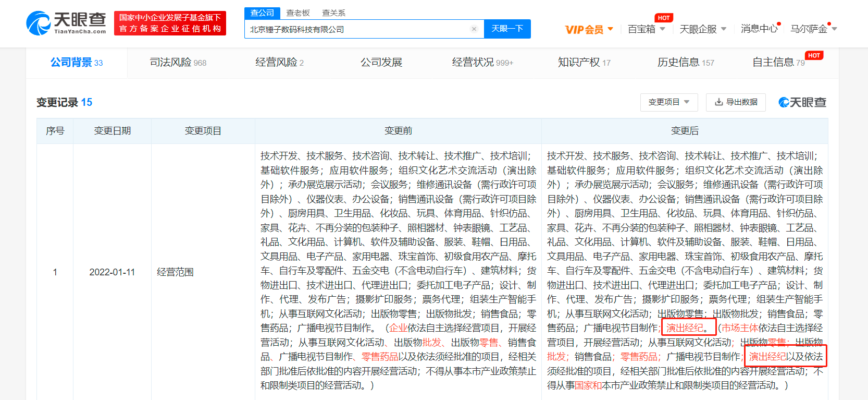868x400 pixels.
Task: Click the download icon on 导出数据
Action: point(719,102)
